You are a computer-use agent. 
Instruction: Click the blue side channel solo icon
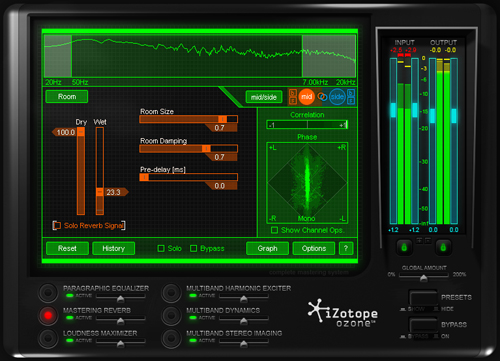click(351, 101)
